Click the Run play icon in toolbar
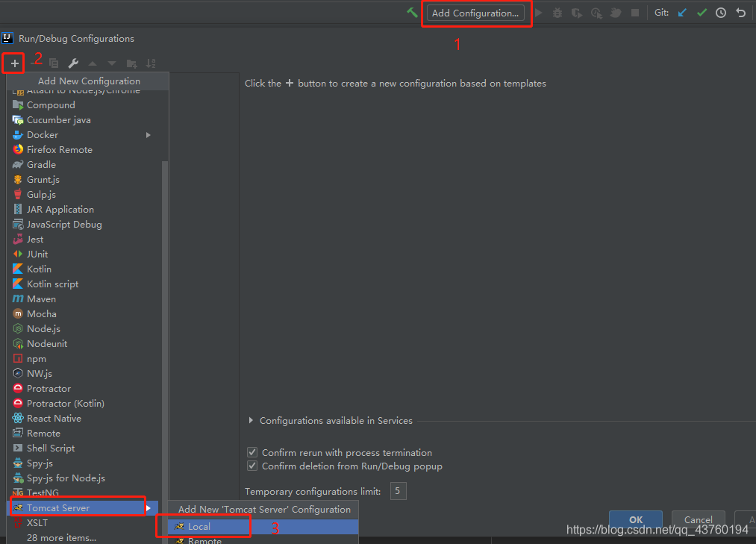 (x=539, y=13)
